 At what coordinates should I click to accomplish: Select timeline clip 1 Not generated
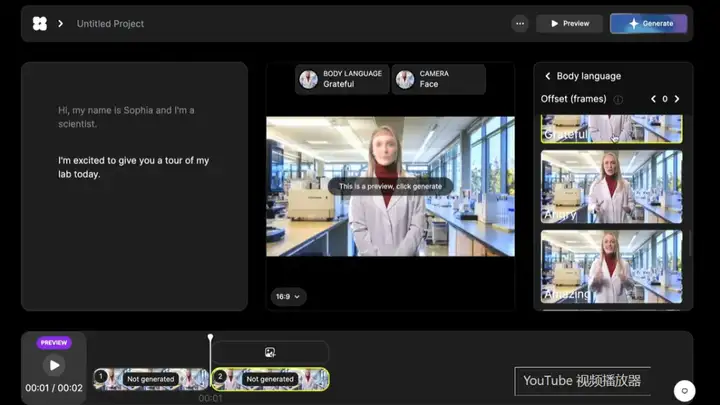click(x=151, y=379)
